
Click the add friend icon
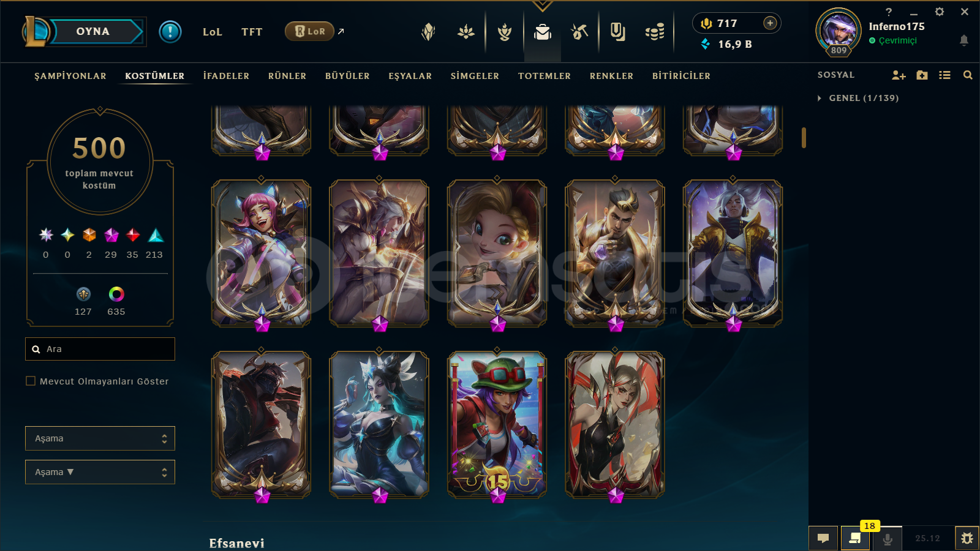click(x=899, y=75)
